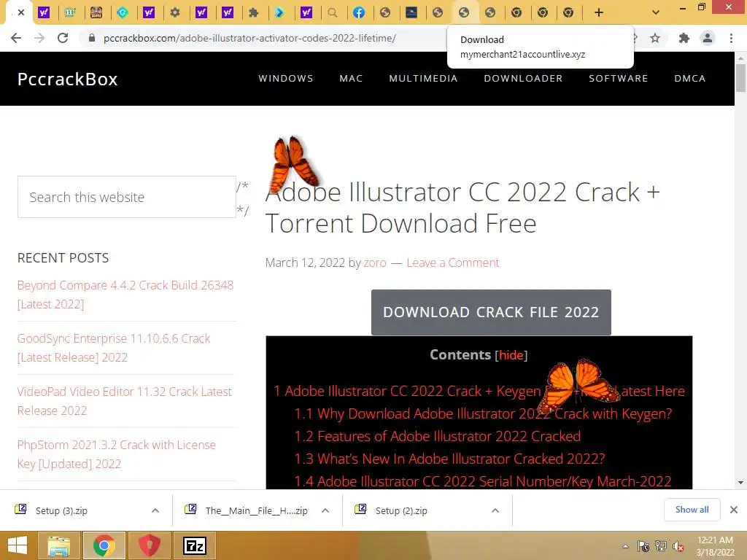Screen dimensions: 747x560
Task: Open the DMCA nav page
Action: tap(690, 79)
